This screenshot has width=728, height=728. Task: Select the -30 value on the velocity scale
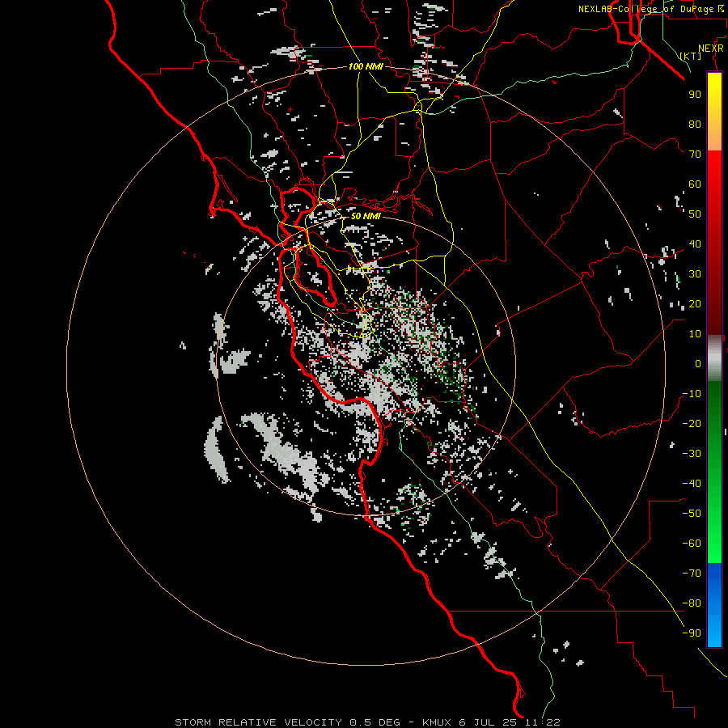coord(692,454)
